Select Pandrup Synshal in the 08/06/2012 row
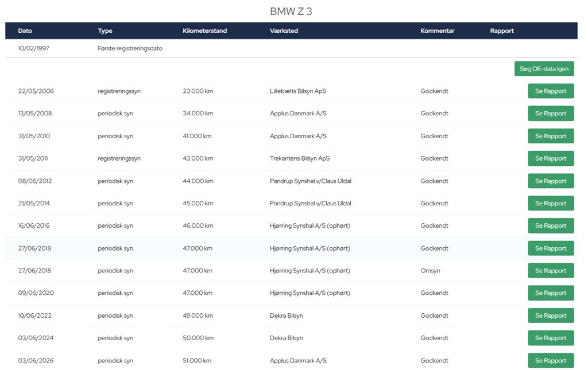The width and height of the screenshot is (588, 370). [x=311, y=181]
